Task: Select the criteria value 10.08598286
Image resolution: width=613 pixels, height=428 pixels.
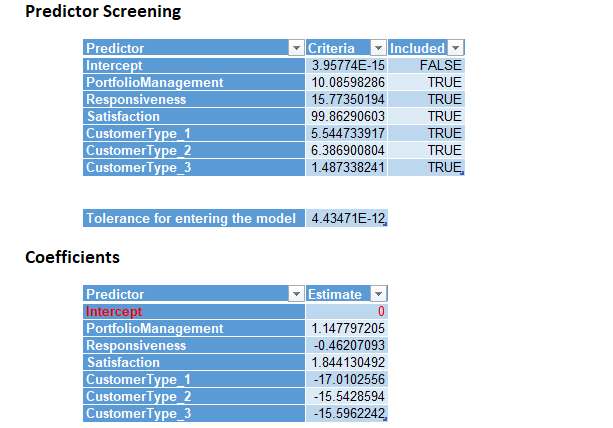Action: click(x=346, y=82)
